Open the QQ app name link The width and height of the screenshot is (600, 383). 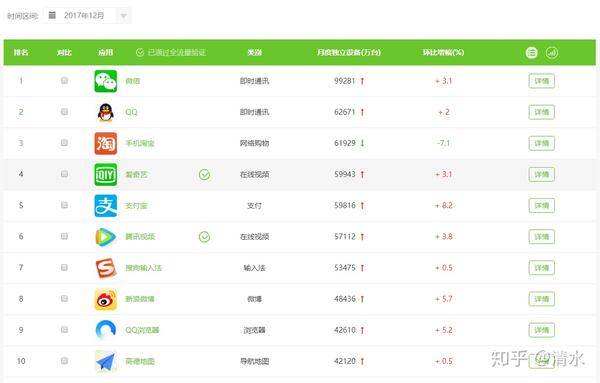131,112
